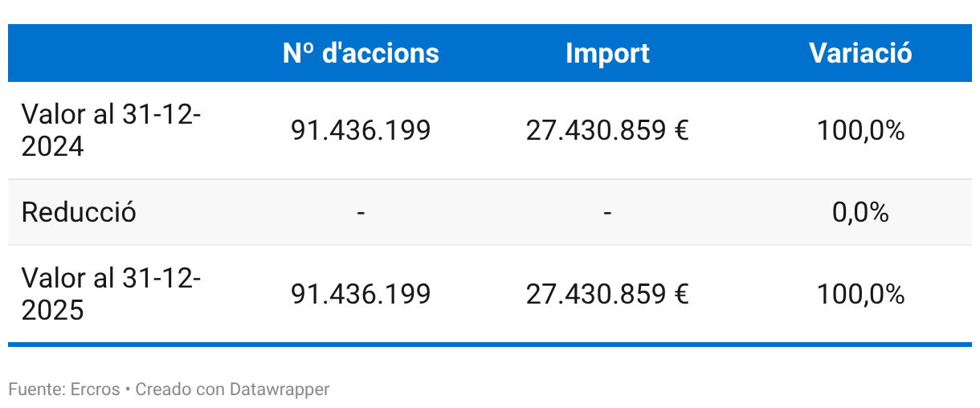Viewport: 980px width, 408px height.
Task: Click the Import column header
Action: 607,53
